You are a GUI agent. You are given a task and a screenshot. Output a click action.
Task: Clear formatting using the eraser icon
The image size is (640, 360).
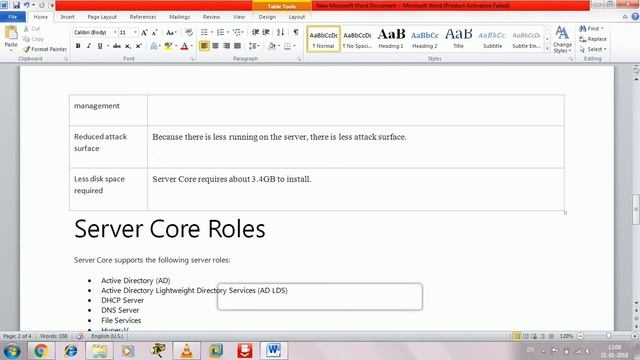coord(189,32)
